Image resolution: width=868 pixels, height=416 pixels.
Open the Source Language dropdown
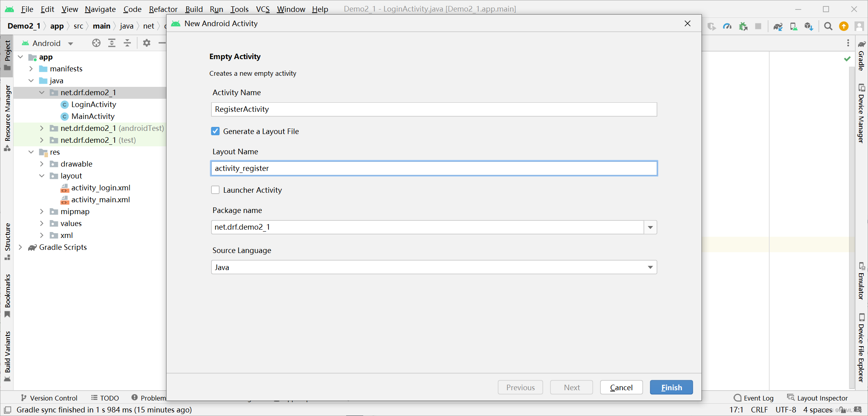click(x=434, y=267)
